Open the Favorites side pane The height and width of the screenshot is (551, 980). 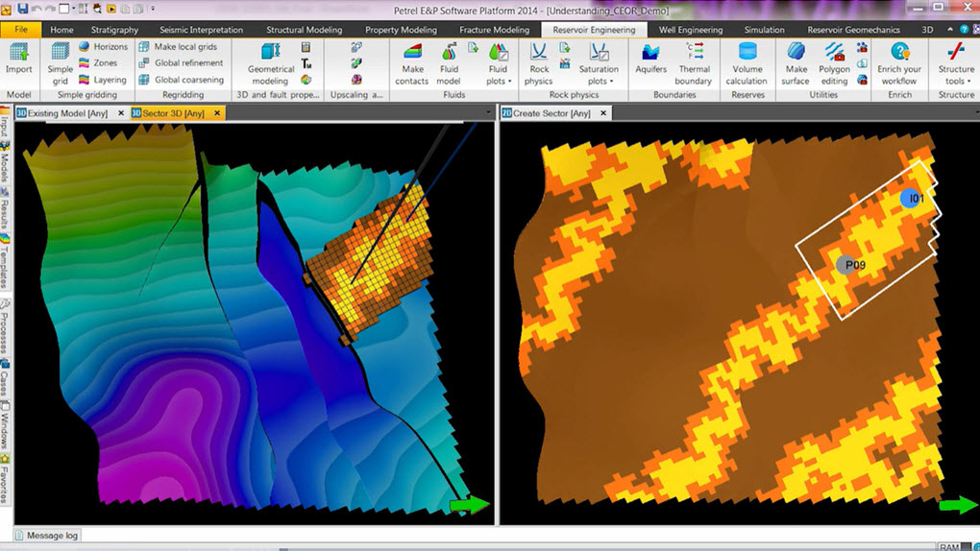click(5, 480)
